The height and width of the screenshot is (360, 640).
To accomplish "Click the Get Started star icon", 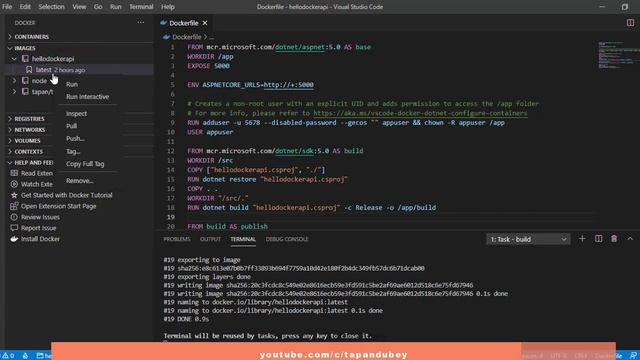I will [14, 195].
